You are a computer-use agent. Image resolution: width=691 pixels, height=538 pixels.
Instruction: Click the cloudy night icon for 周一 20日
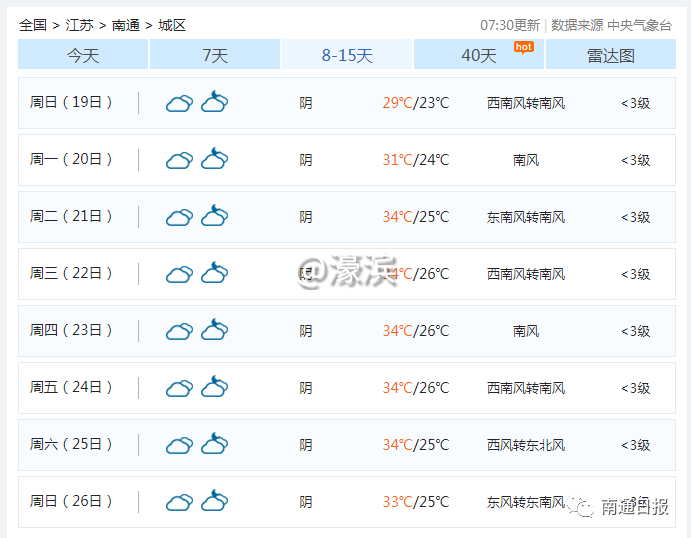(215, 159)
